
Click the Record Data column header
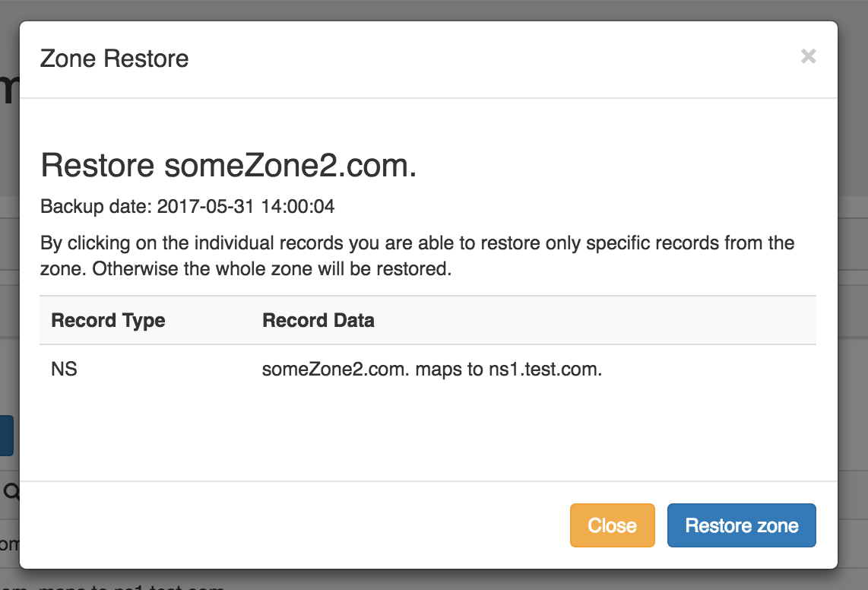point(318,320)
